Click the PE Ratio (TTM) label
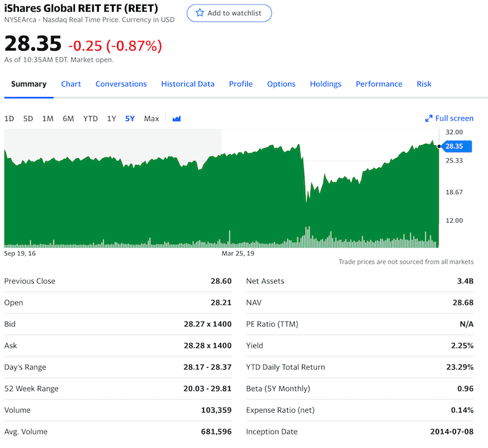Image resolution: width=488 pixels, height=448 pixels. point(272,324)
